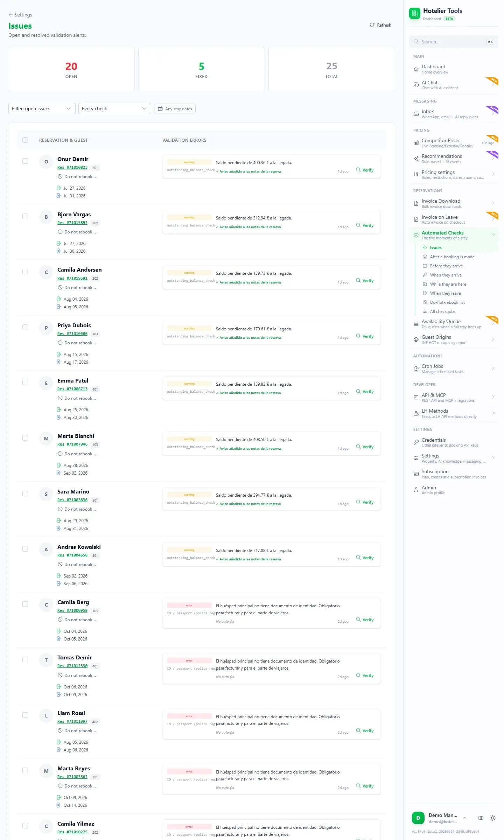Screen dimensions: 504x840
Task: Toggle the select-all header checkbox
Action: pyautogui.click(x=25, y=140)
